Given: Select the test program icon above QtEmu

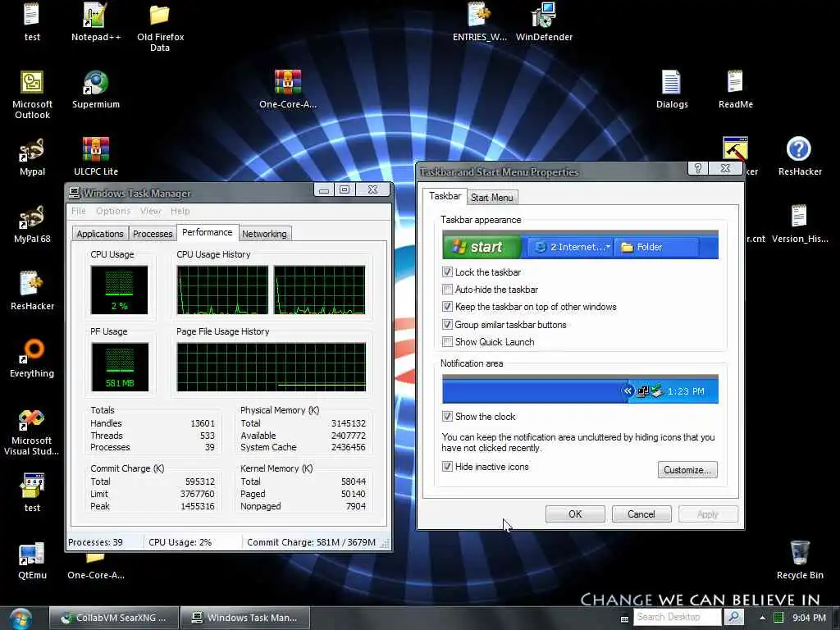Looking at the screenshot, I should click(32, 493).
